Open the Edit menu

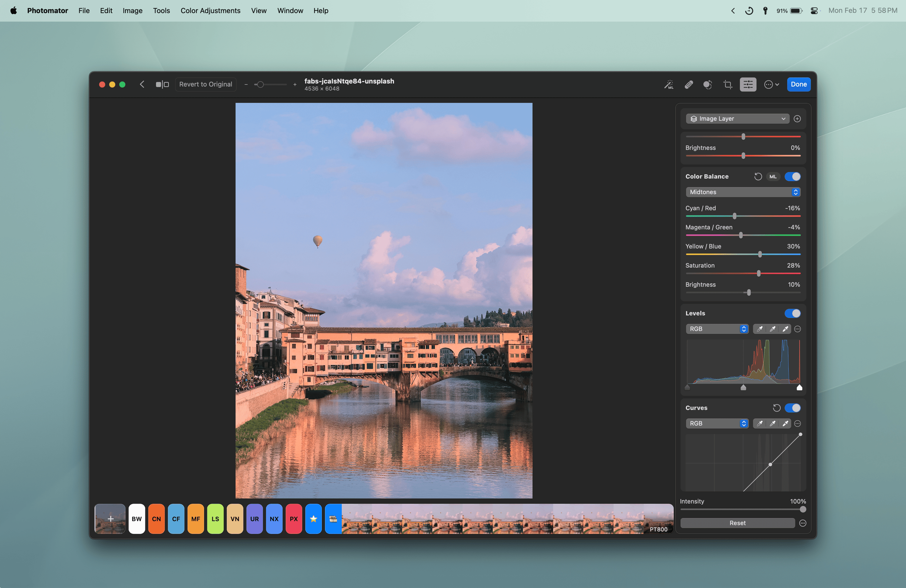(106, 11)
